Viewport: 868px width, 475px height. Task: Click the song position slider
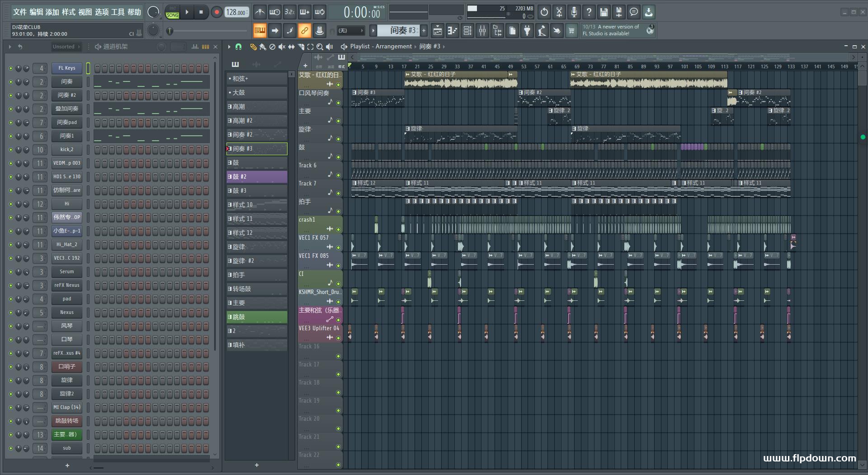tap(207, 31)
